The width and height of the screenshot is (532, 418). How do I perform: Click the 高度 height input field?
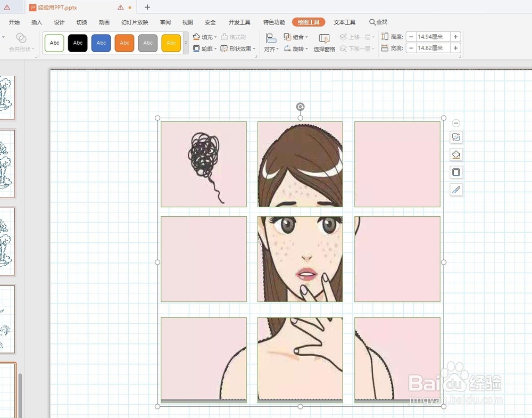click(x=433, y=37)
